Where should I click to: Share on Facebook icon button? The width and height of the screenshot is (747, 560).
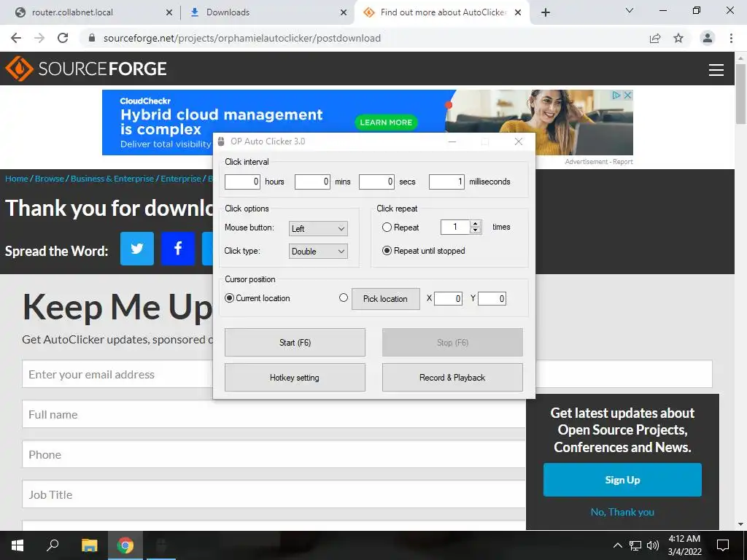pos(178,249)
